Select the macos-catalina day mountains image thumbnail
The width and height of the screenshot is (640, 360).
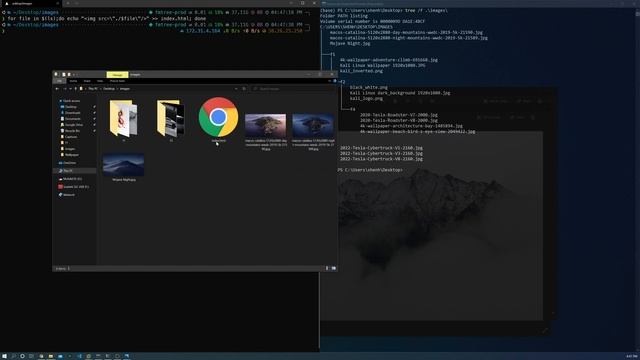pyautogui.click(x=265, y=125)
